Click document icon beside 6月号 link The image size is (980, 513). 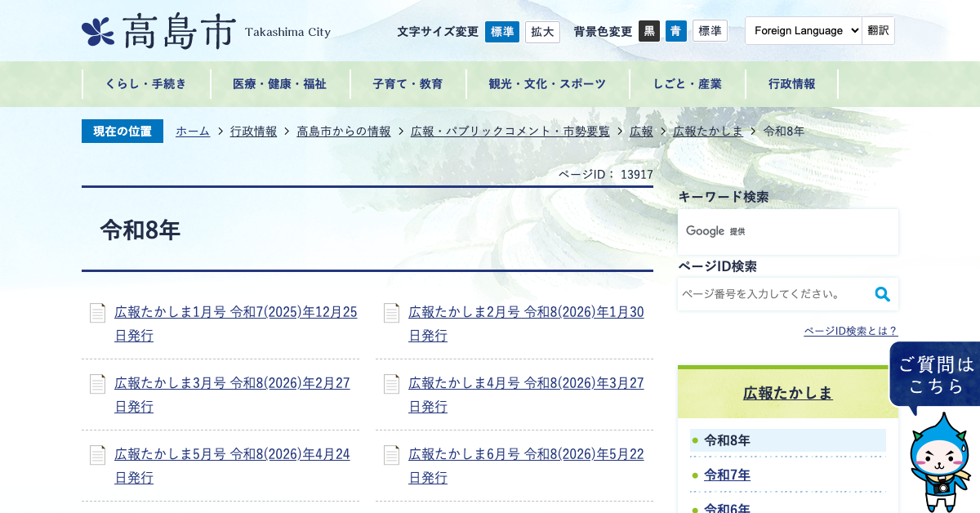[391, 455]
